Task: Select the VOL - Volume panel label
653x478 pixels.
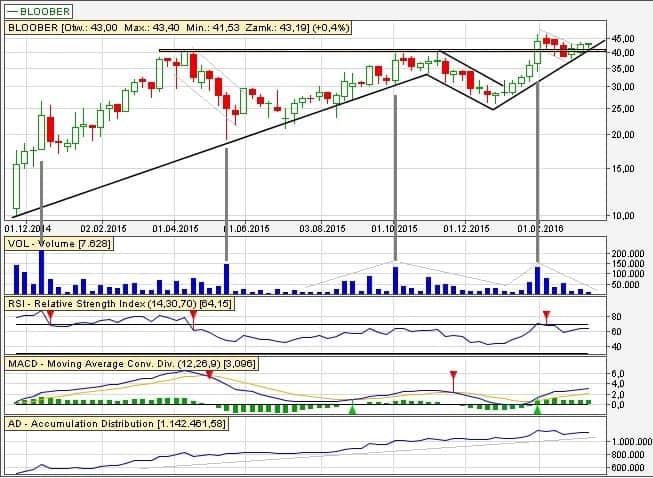Action: click(59, 244)
